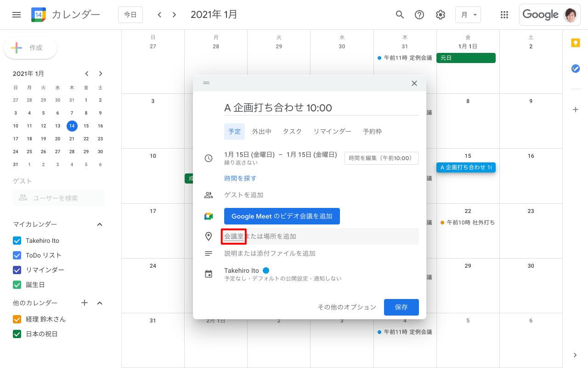Toggle the リマインダー calendar checkbox
This screenshot has height=368, width=588.
click(x=17, y=270)
